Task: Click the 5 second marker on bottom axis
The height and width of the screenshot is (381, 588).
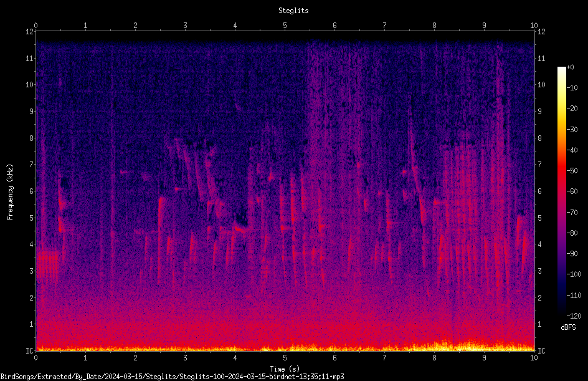Action: click(x=285, y=358)
